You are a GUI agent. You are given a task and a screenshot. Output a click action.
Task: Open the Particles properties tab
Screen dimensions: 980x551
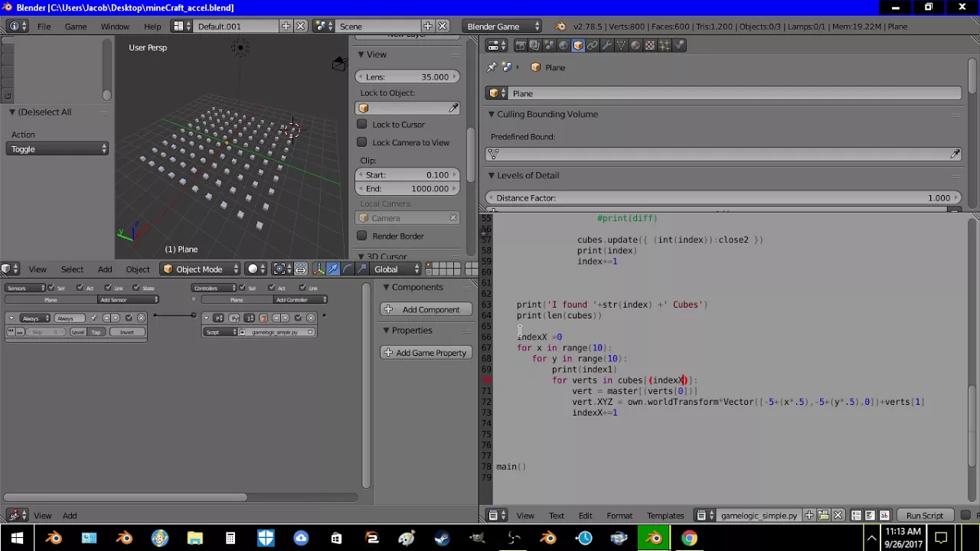665,45
